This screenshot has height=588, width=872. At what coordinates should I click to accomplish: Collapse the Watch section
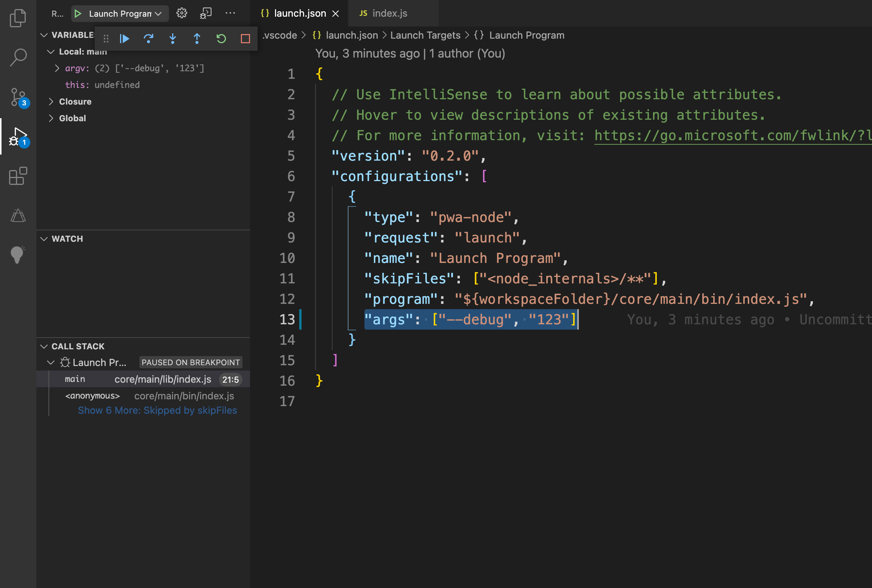pyautogui.click(x=44, y=239)
